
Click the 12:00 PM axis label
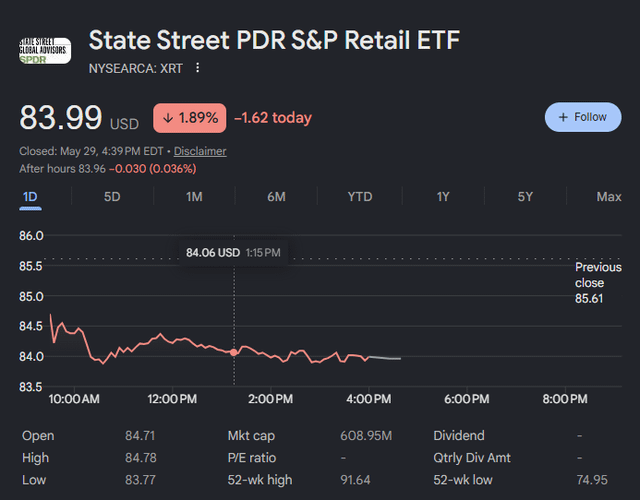pyautogui.click(x=172, y=399)
